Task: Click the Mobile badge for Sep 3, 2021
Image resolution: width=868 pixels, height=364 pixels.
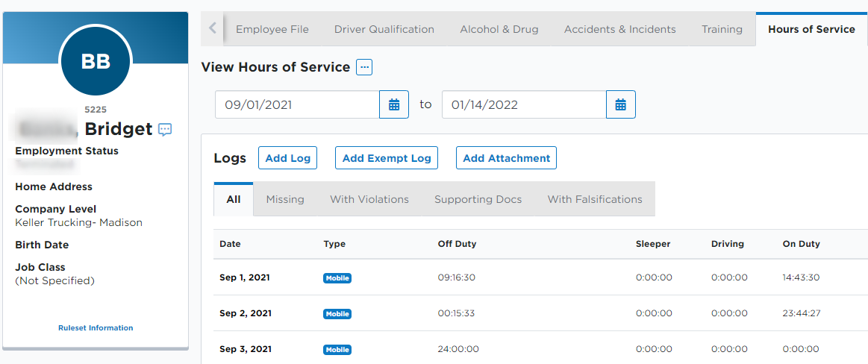Action: point(337,350)
